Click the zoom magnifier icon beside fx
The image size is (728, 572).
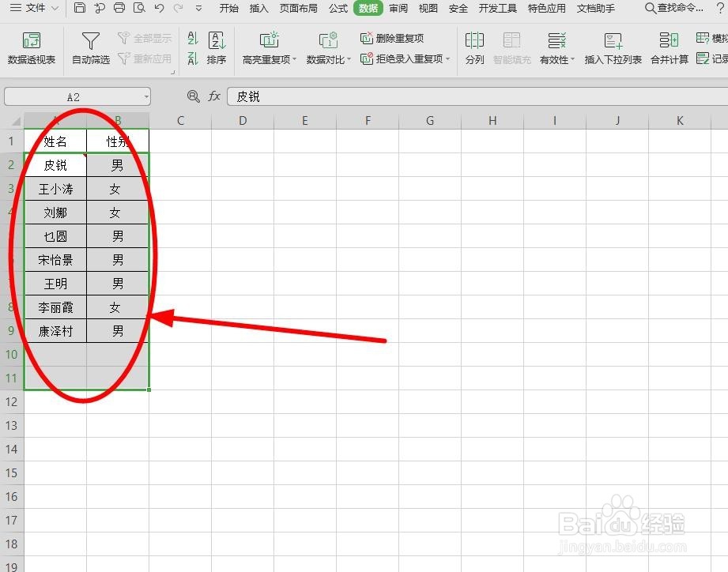pos(193,96)
